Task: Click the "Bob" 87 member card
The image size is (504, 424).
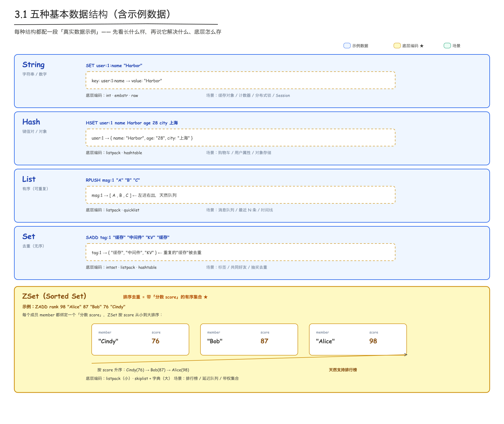Action: tap(249, 339)
